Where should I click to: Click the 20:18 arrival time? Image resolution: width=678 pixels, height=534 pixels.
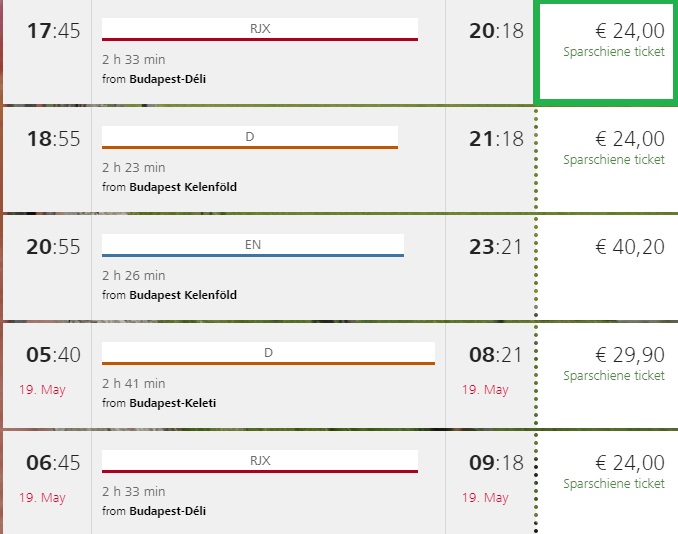(496, 31)
